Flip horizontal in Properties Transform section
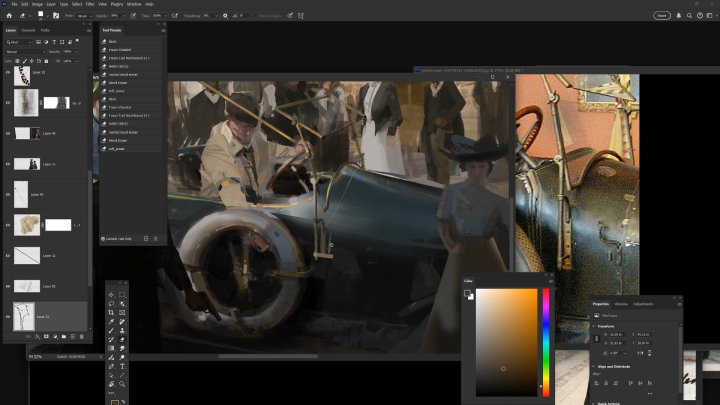 640,353
